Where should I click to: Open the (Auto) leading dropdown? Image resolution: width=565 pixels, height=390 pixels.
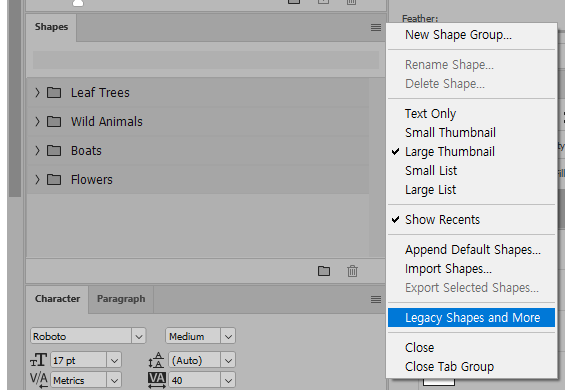(x=228, y=360)
